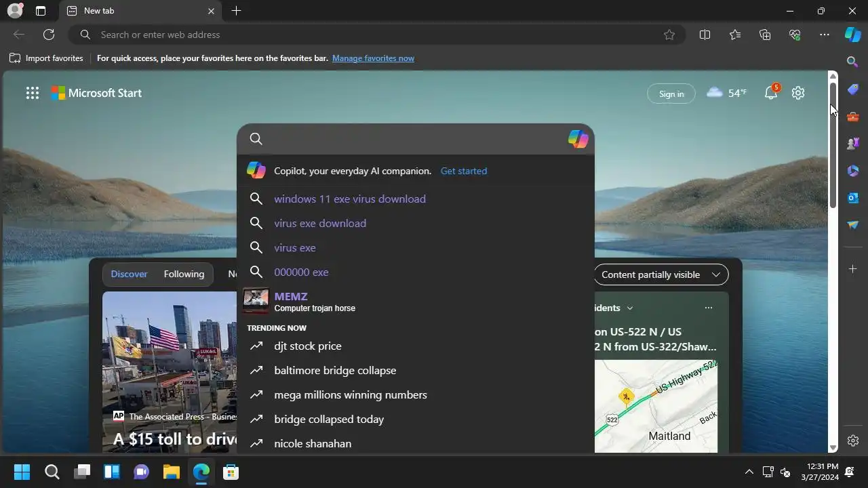The width and height of the screenshot is (868, 488).
Task: Open Edge Settings and more menu
Action: tap(825, 35)
